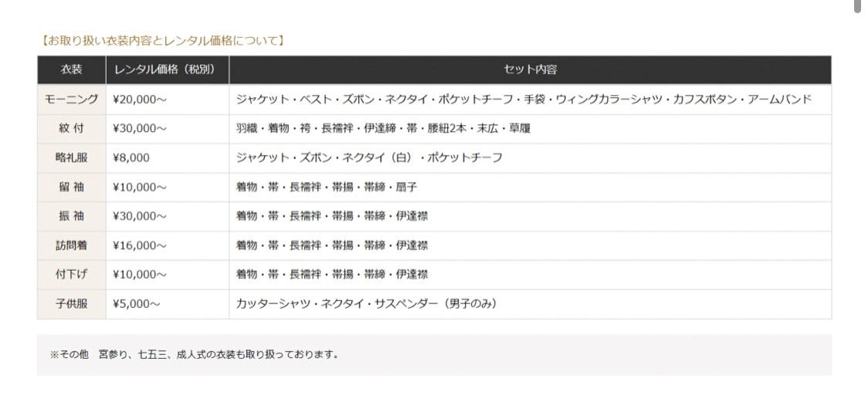Click the 羽織・着物・袴 set contents text
The width and height of the screenshot is (868, 416).
(x=383, y=129)
